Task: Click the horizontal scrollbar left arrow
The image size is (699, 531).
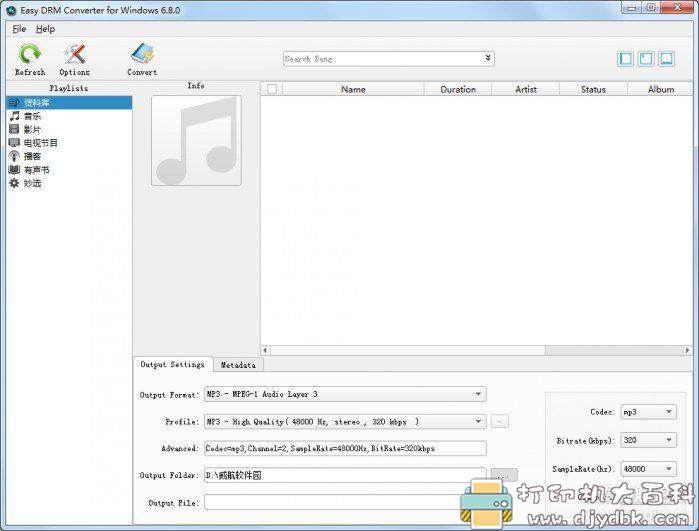Action: coord(265,350)
